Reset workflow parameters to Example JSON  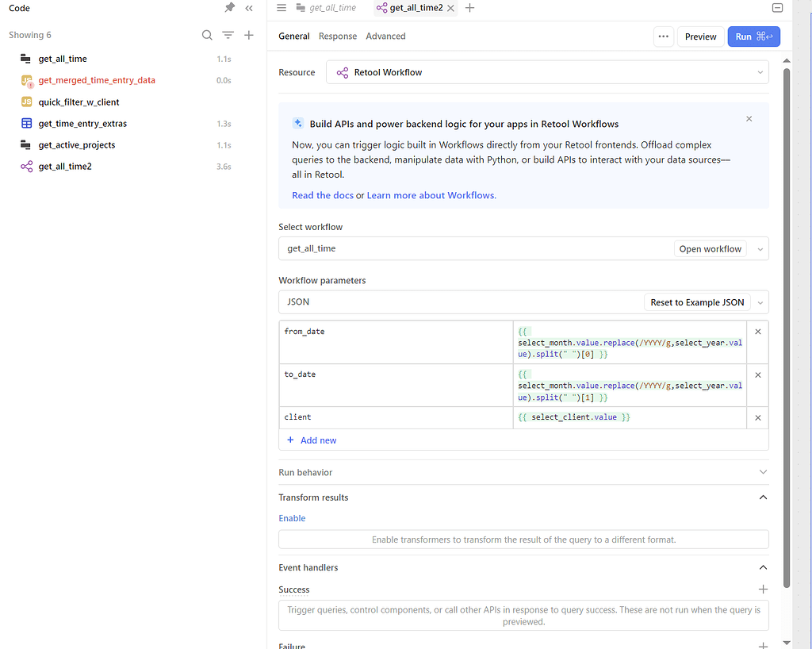click(x=697, y=301)
